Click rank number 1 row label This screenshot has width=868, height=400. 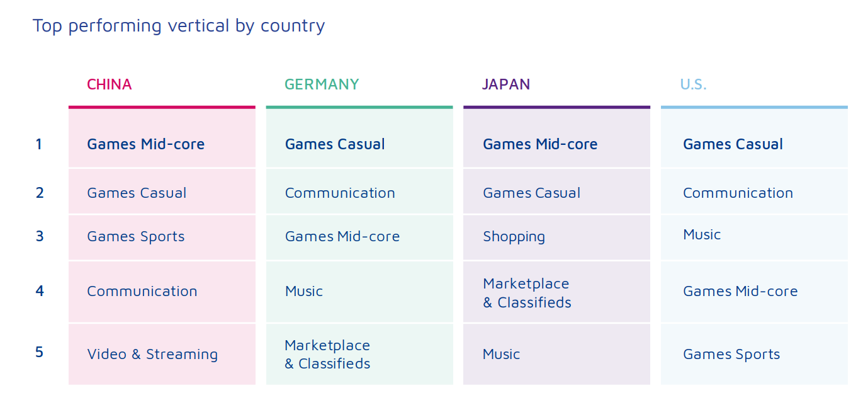pos(39,144)
